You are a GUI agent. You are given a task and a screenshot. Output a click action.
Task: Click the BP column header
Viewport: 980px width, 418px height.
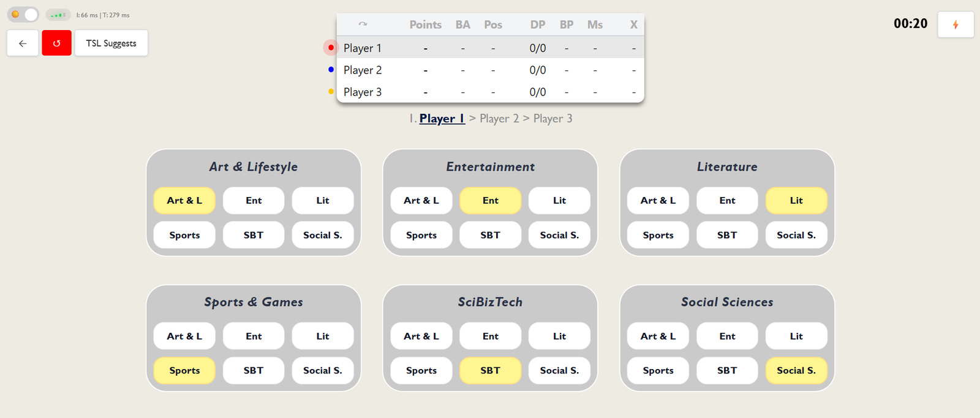tap(567, 24)
